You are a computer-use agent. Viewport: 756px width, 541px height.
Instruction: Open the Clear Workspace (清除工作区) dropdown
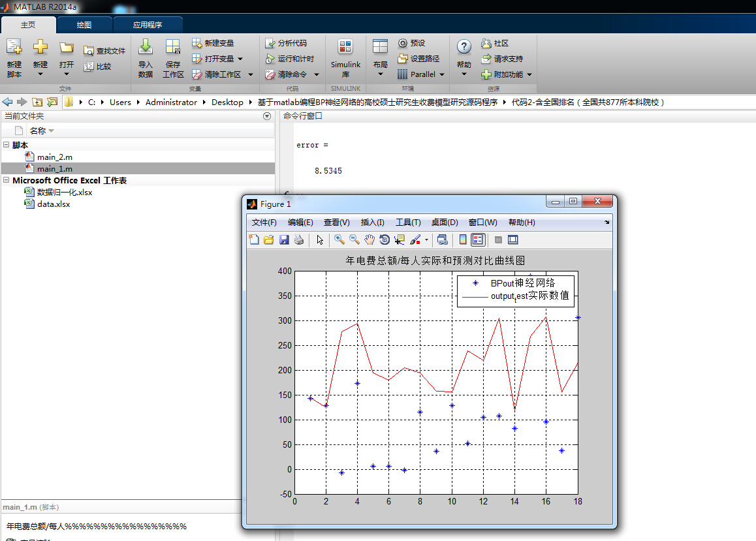coord(250,74)
